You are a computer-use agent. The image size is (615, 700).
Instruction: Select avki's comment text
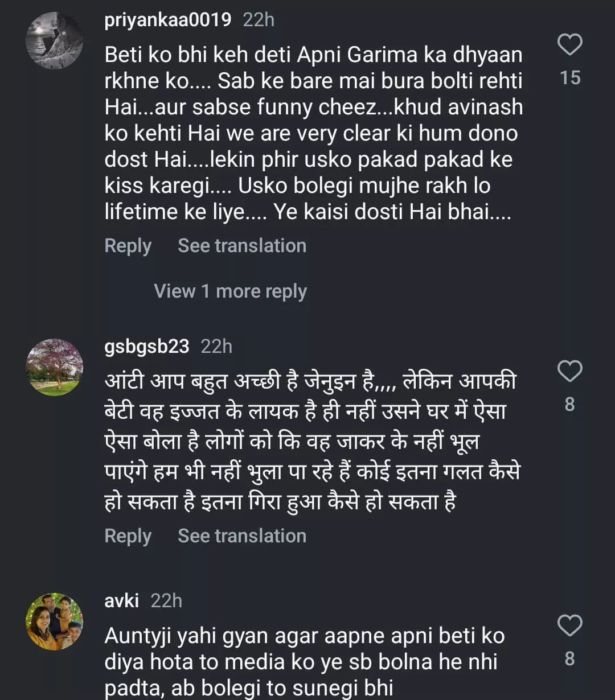pos(305,661)
